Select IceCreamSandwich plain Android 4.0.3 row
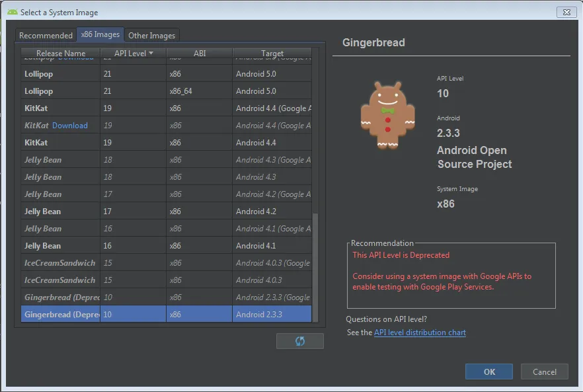 (166, 280)
